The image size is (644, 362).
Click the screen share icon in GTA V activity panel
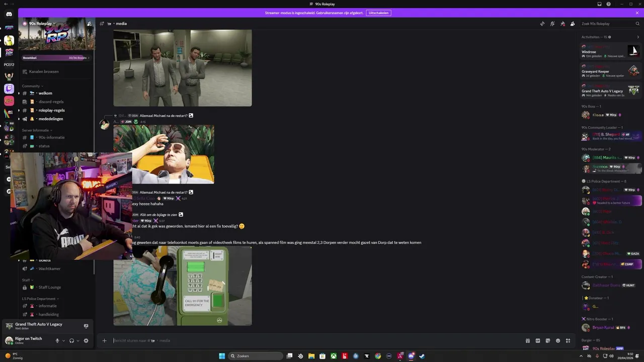coord(86,326)
